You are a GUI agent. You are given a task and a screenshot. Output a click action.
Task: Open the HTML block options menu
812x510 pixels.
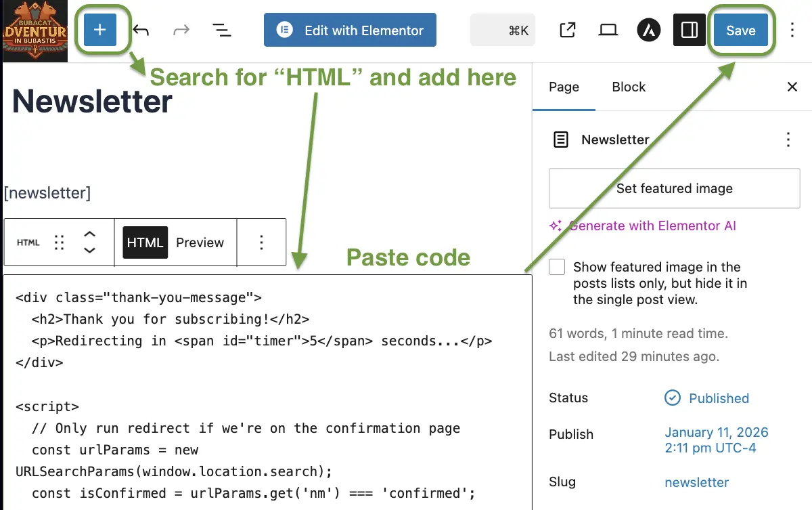point(262,242)
